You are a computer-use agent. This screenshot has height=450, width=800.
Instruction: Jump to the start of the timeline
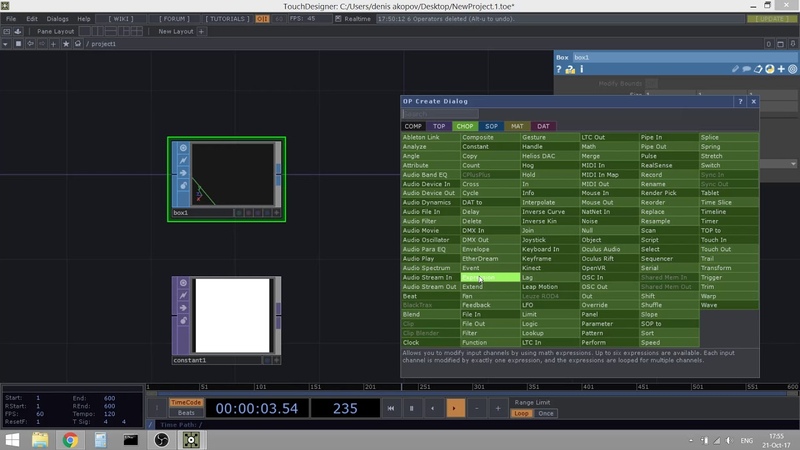390,408
